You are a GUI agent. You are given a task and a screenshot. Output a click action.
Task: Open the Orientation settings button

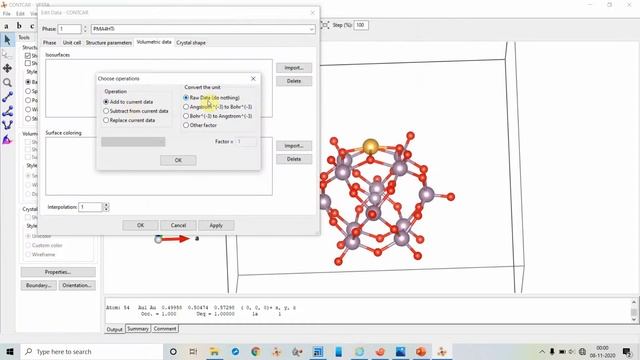(77, 285)
